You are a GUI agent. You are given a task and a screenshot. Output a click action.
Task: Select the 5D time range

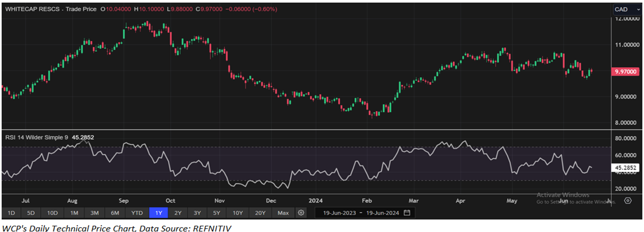[x=31, y=213]
